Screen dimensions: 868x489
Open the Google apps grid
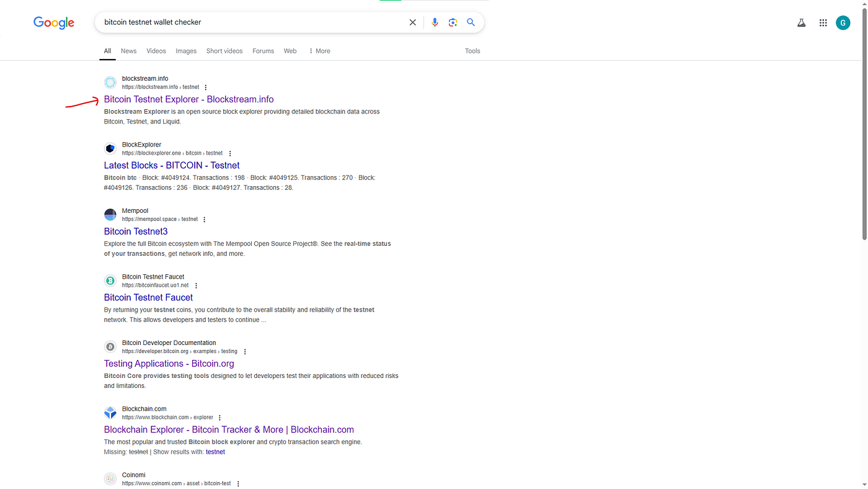click(823, 23)
